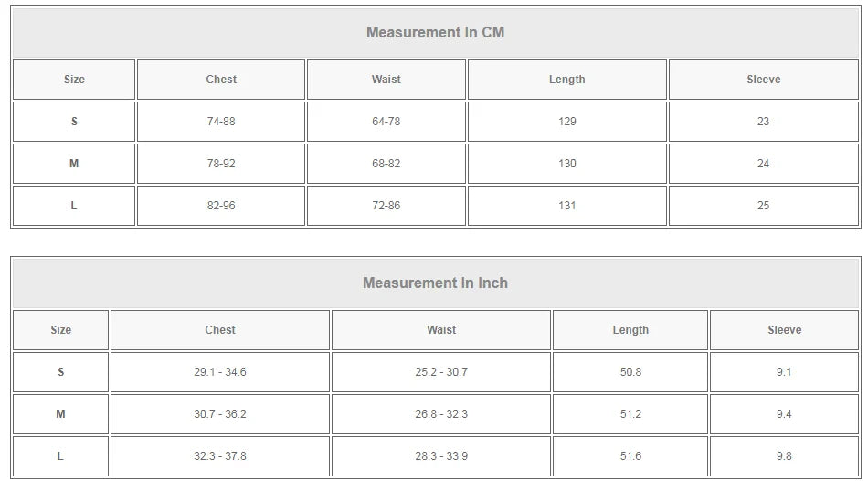Select the Waist header in Inch table
This screenshot has width=868, height=481.
(441, 330)
